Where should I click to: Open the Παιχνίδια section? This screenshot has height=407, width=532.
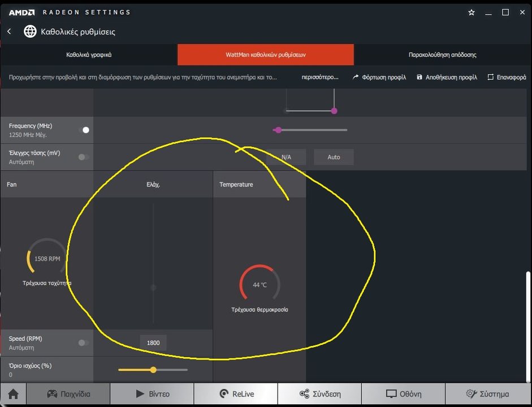tap(68, 394)
